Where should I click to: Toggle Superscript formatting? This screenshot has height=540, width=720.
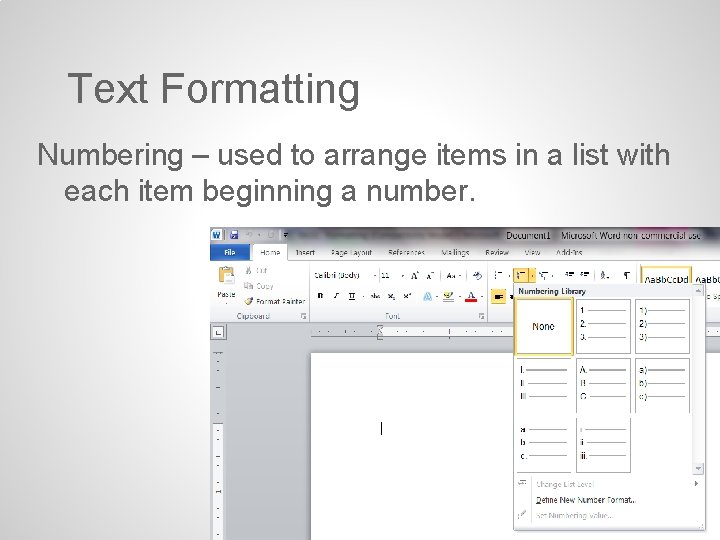click(407, 296)
